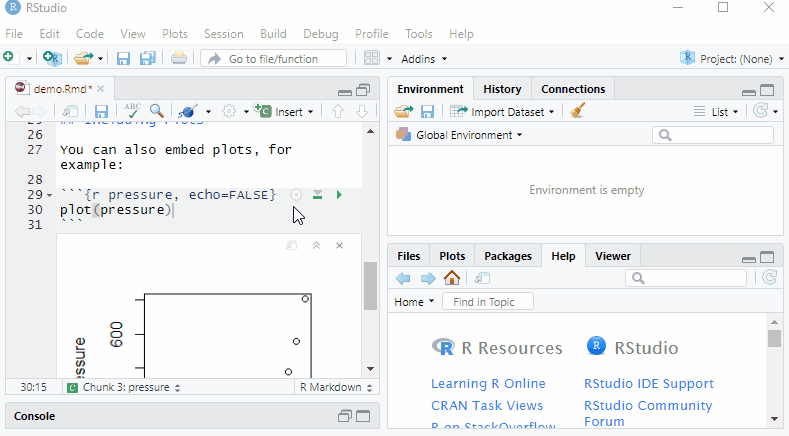Open Learning R Online link

pyautogui.click(x=488, y=384)
